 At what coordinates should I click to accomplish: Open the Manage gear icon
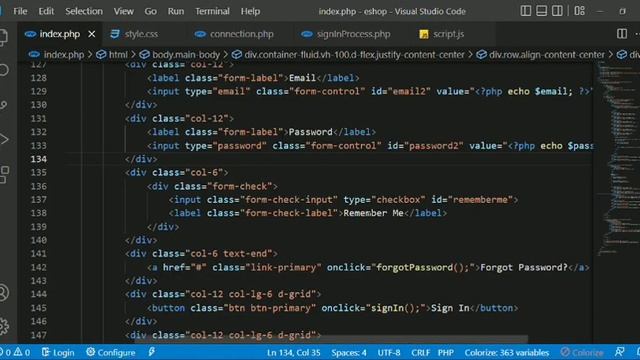coord(3,326)
